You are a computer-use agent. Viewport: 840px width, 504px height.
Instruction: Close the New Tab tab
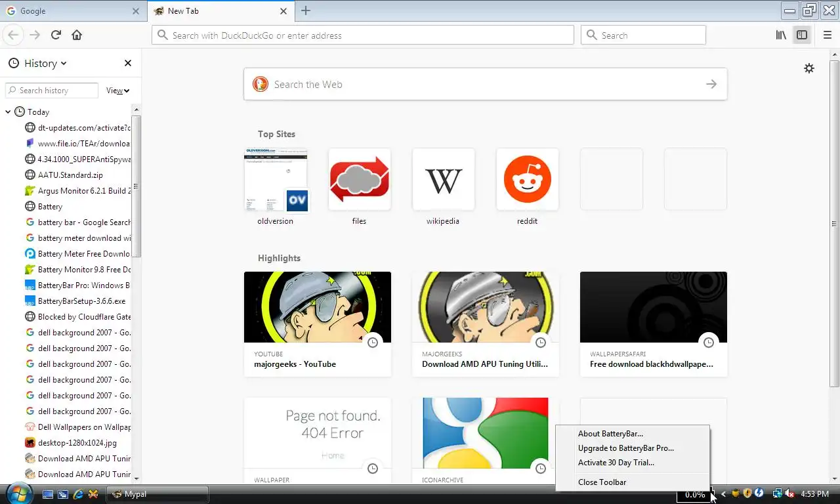coord(283,11)
